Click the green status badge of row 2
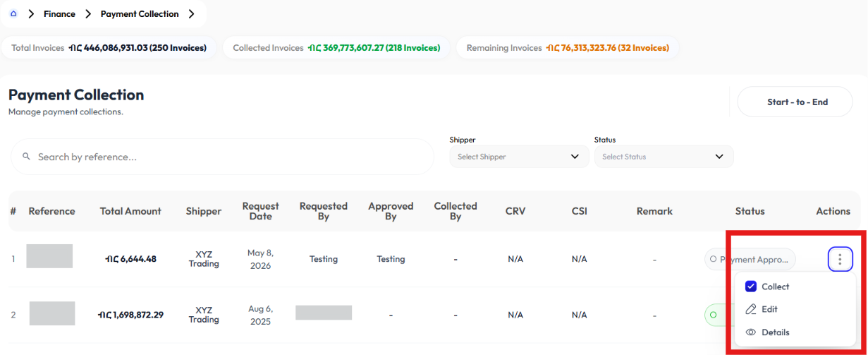 click(x=718, y=314)
